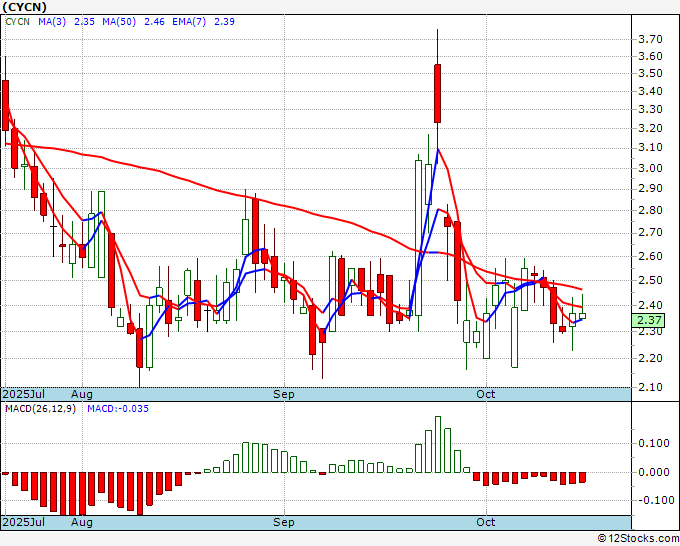680x546 pixels.
Task: Click the 2025Jul label on price chart axis
Action: 23,394
